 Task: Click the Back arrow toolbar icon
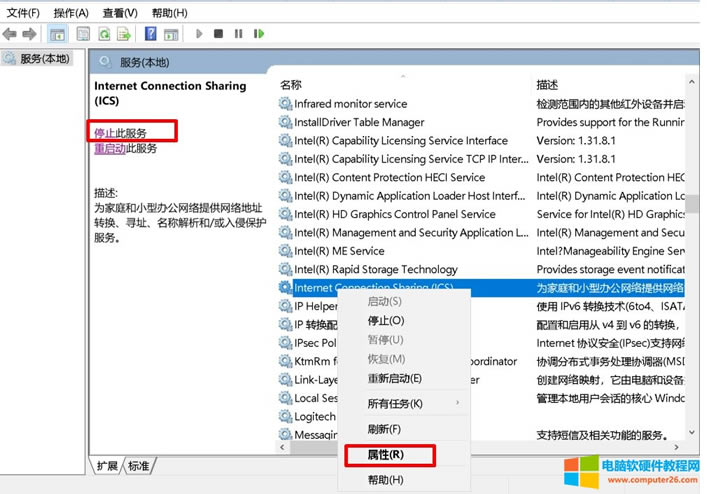click(x=9, y=34)
